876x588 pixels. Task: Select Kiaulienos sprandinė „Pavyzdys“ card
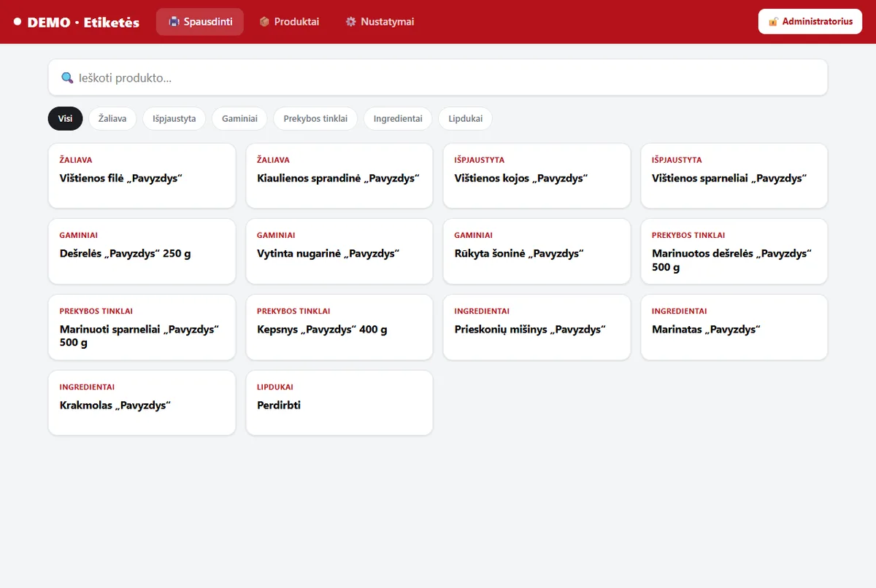coord(339,176)
